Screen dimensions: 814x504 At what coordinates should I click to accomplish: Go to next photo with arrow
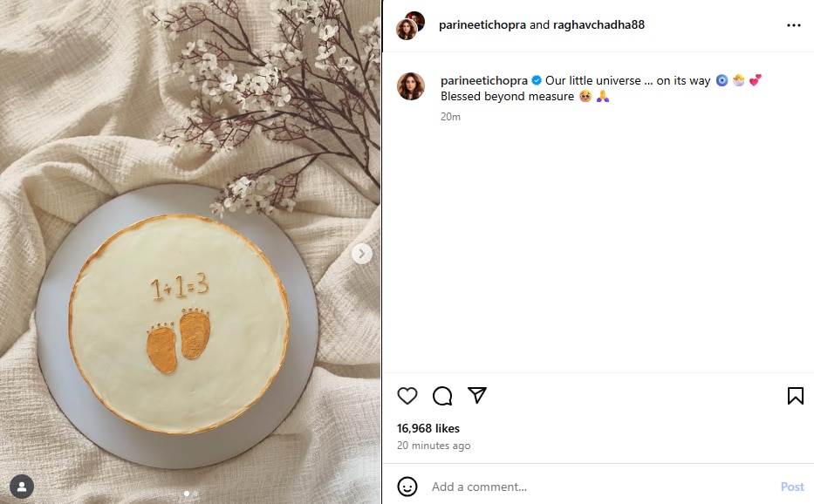(362, 254)
